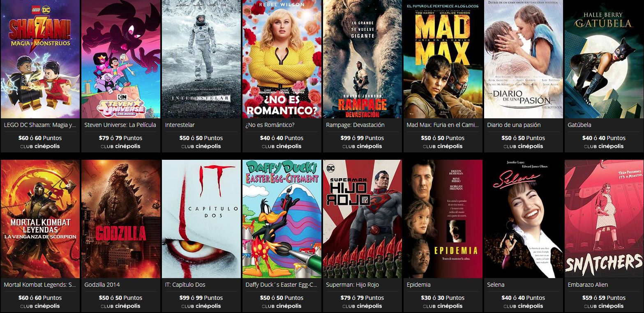Select the Epidemia movie poster
This screenshot has width=644, height=313.
[443, 219]
